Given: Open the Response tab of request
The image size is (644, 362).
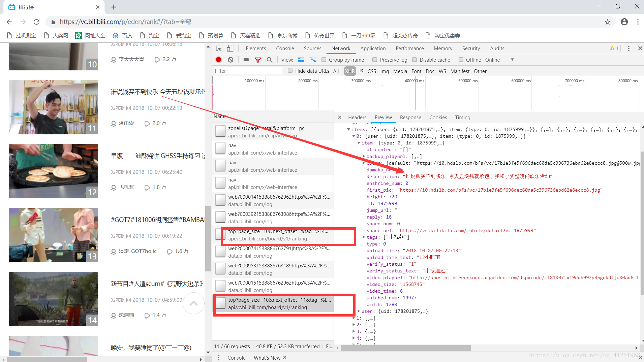Looking at the screenshot, I should tap(410, 117).
